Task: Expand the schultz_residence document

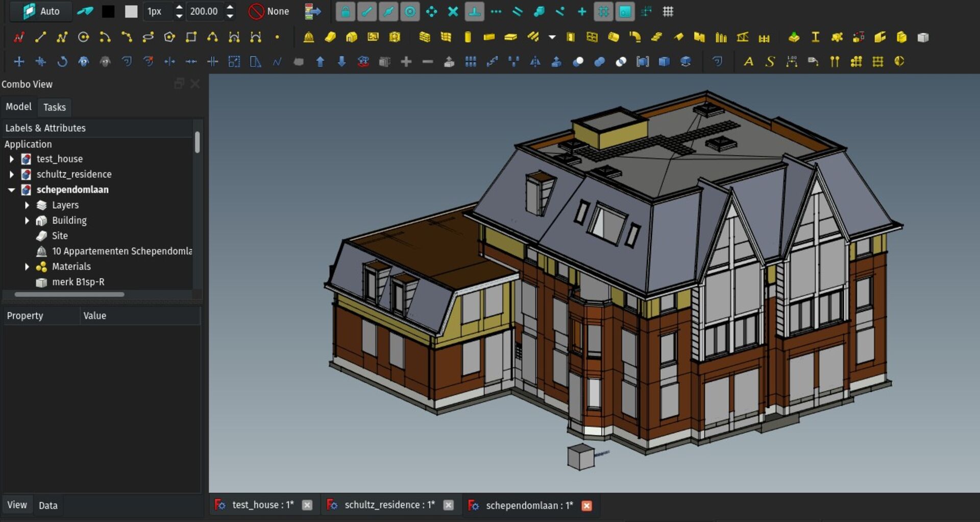Action: tap(12, 174)
